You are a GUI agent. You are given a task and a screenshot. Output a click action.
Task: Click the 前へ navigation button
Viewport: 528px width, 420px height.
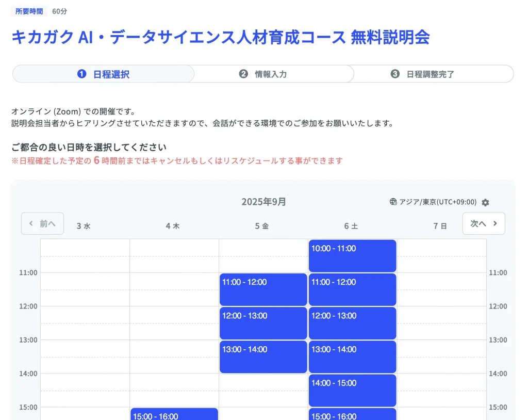pyautogui.click(x=42, y=223)
